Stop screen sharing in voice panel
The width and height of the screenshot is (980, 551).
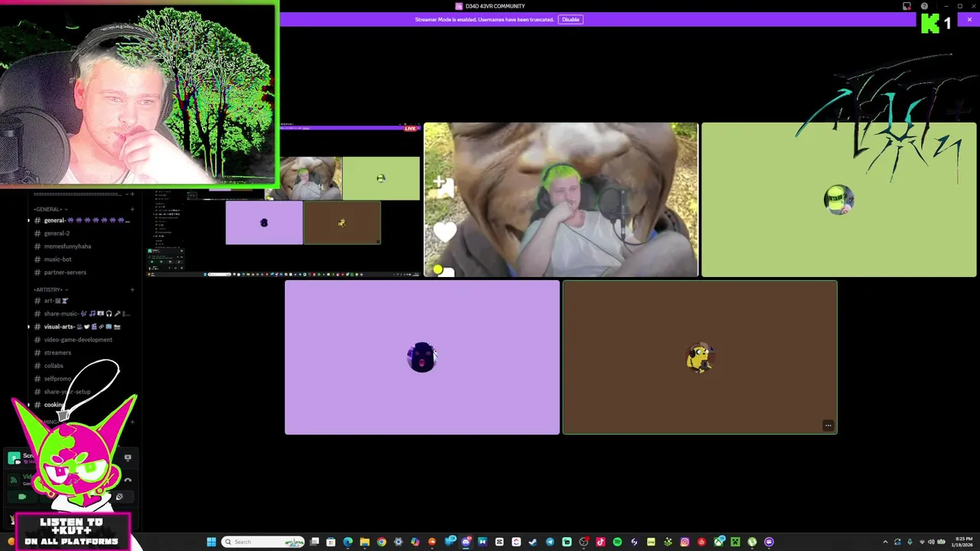pyautogui.click(x=128, y=457)
